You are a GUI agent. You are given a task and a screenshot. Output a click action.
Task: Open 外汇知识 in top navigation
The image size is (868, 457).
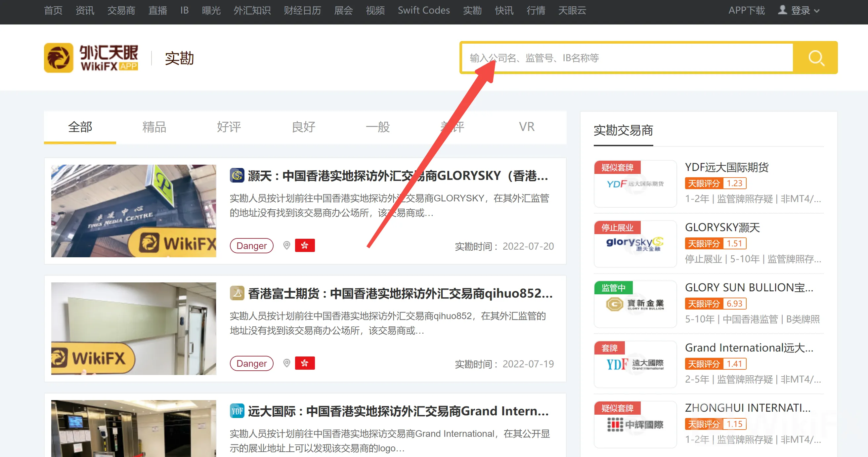(x=252, y=11)
